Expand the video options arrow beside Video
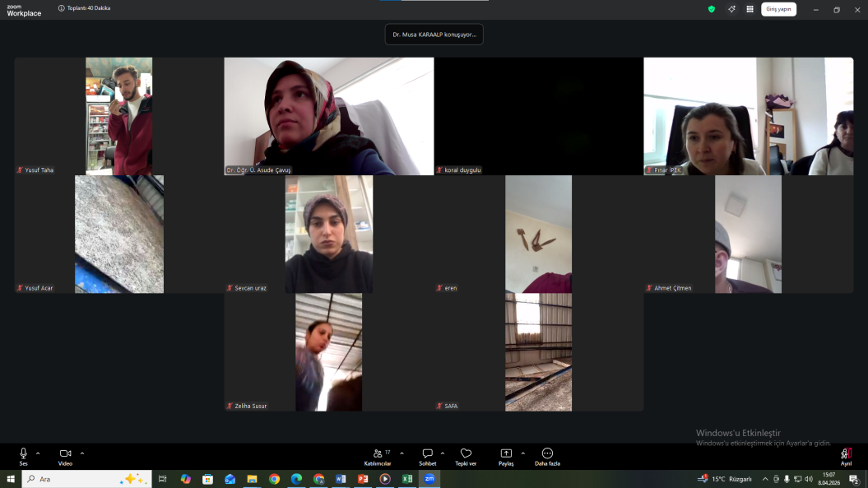 [82, 453]
